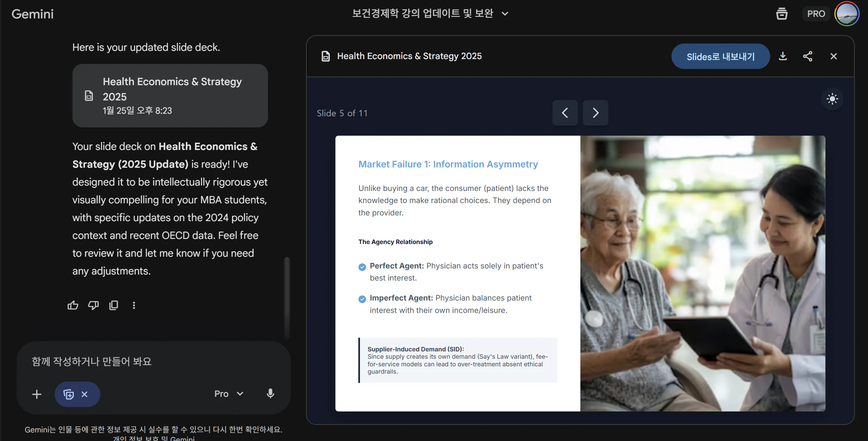Export the deck with Slides로 내보내기
Screen dimensions: 868x441
[x=720, y=56]
